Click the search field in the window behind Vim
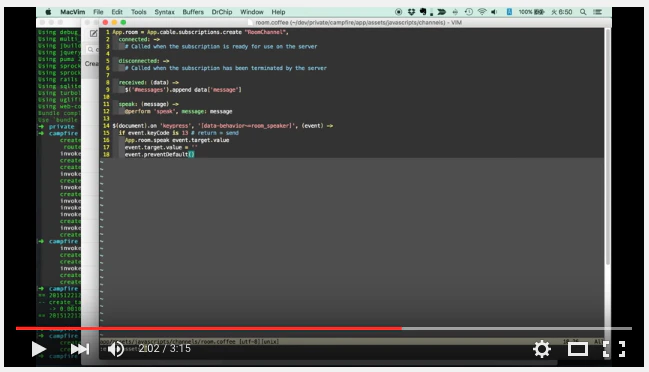649x372 pixels. tap(93, 50)
